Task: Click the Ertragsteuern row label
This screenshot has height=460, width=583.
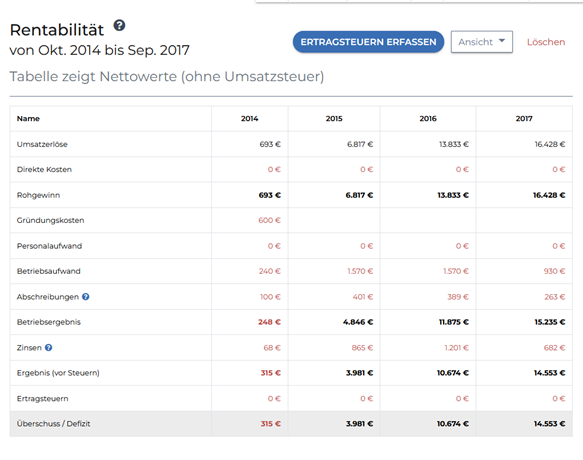Action: tap(42, 399)
